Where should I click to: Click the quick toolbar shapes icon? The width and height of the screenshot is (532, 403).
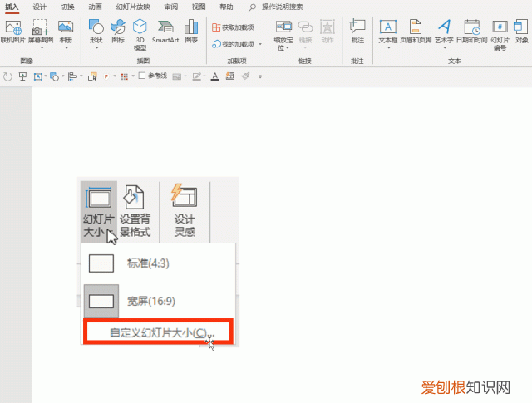point(54,76)
